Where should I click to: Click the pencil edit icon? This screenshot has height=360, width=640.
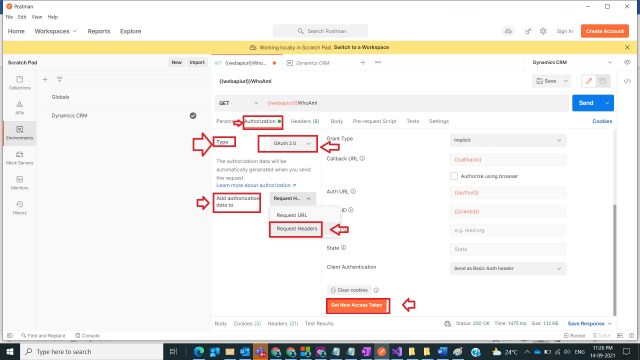(589, 81)
